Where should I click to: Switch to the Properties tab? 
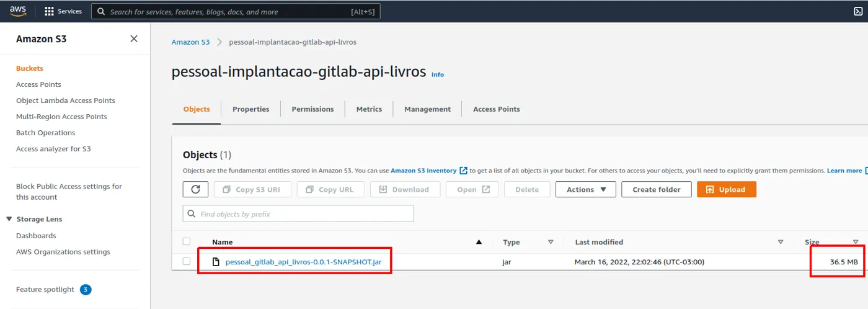tap(251, 109)
